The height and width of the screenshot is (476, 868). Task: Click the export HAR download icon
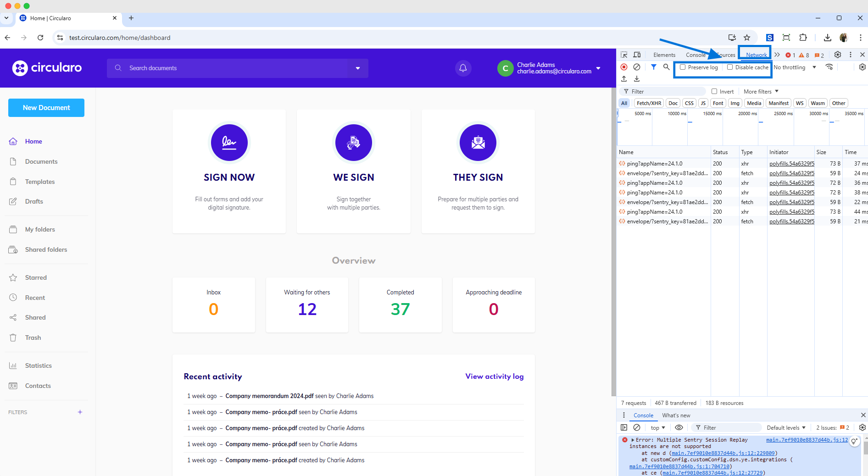click(636, 79)
